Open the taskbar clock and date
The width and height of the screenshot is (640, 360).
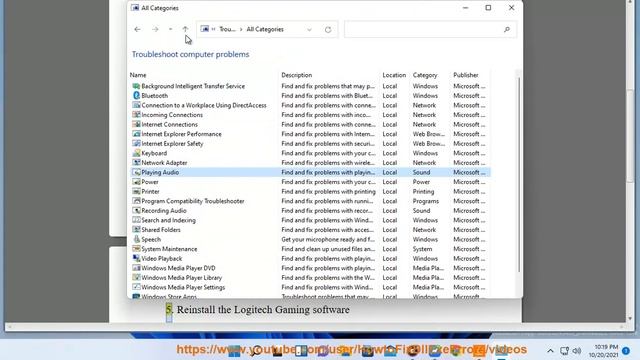[x=603, y=351]
